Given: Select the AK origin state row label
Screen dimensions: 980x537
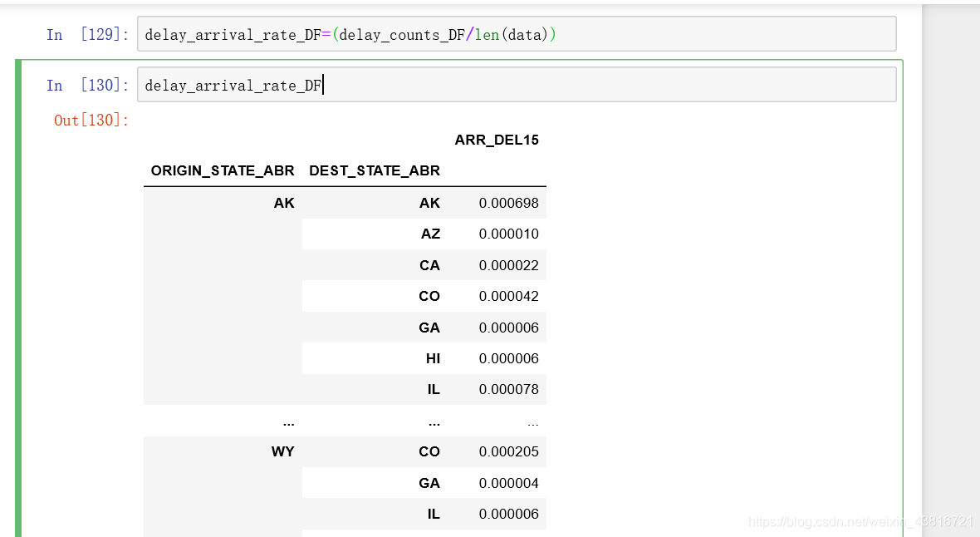Looking at the screenshot, I should (284, 203).
